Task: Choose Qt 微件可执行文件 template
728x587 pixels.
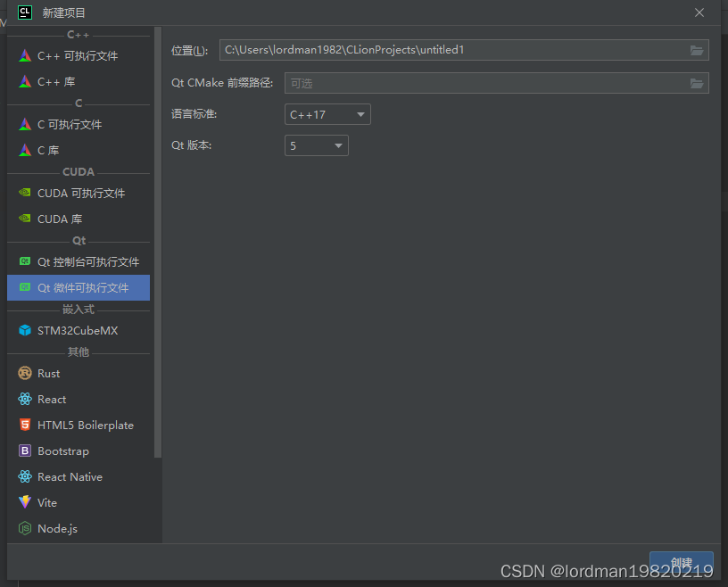Action: point(79,287)
